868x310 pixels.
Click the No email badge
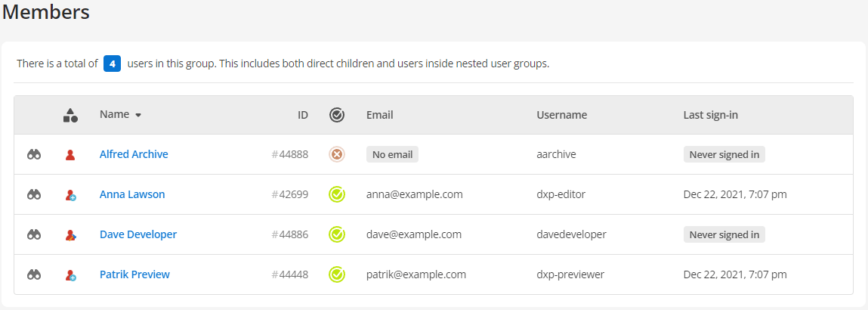pyautogui.click(x=393, y=154)
